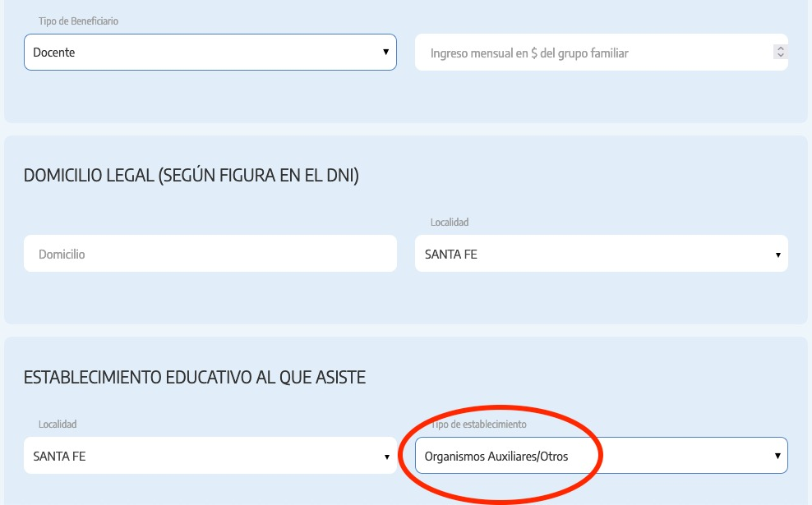This screenshot has width=812, height=505.
Task: Select the Docente text in beneficiary select
Action: (54, 53)
